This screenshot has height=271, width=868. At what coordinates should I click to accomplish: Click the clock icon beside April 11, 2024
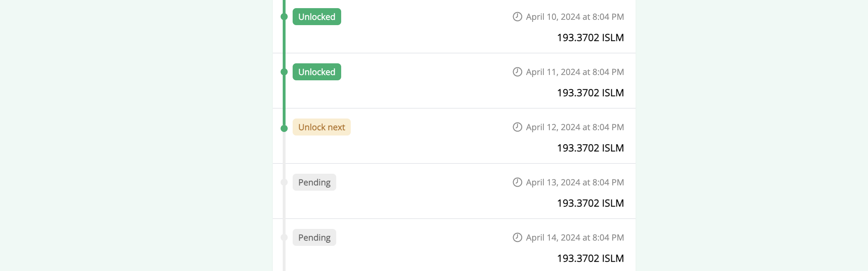tap(517, 72)
